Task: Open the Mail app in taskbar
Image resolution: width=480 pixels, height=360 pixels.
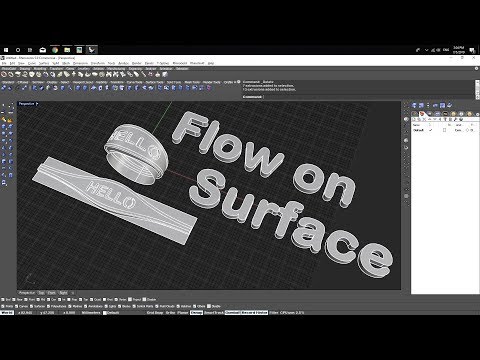Action: pyautogui.click(x=43, y=50)
